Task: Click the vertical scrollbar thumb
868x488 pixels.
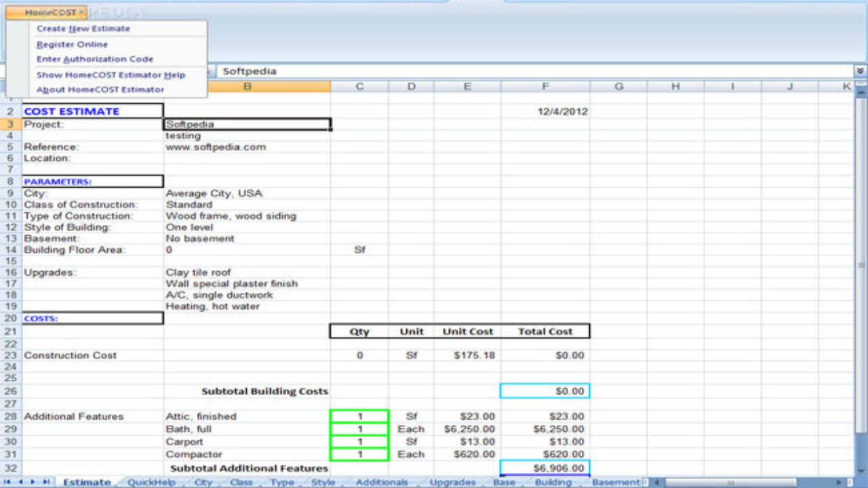Action: 861,266
